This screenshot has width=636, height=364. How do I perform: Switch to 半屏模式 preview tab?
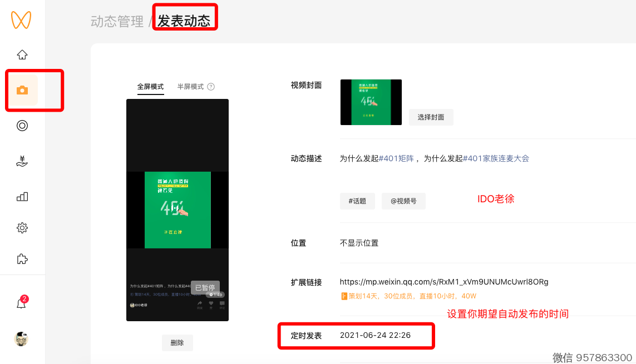click(x=190, y=87)
